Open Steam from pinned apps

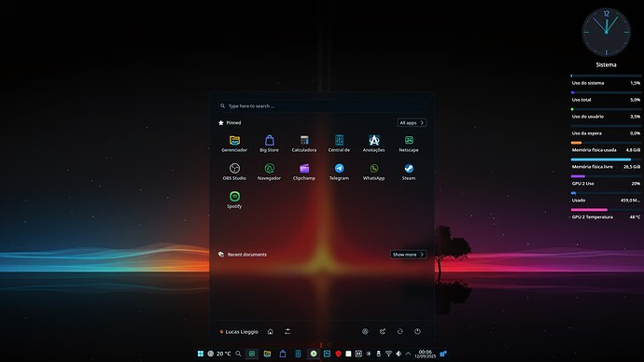point(409,172)
